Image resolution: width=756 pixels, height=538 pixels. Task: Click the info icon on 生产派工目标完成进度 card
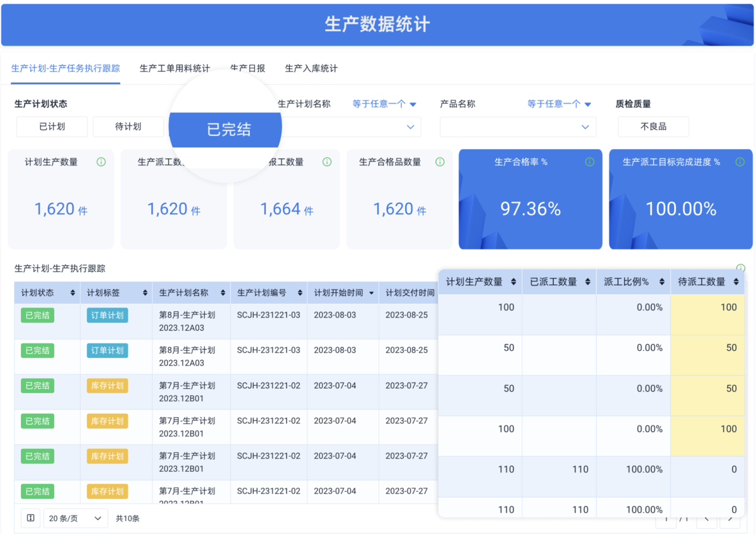(740, 162)
